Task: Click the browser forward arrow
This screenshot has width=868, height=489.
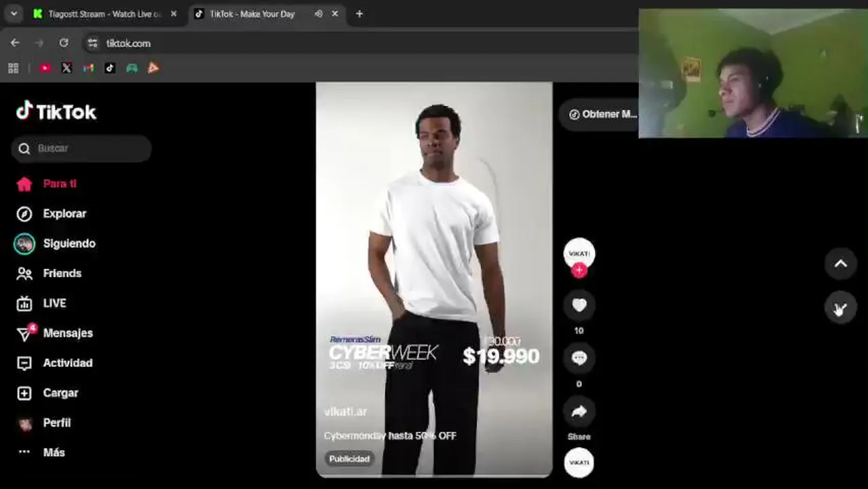Action: [39, 43]
